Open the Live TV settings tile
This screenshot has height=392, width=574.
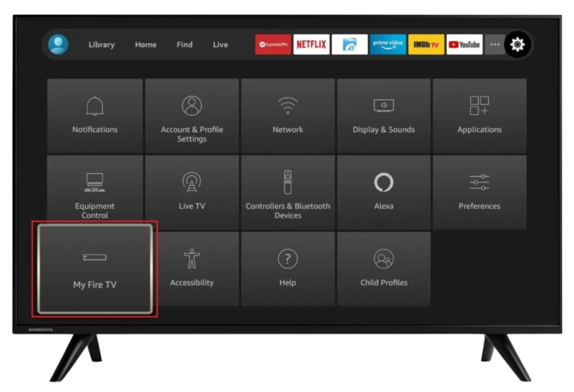[192, 193]
